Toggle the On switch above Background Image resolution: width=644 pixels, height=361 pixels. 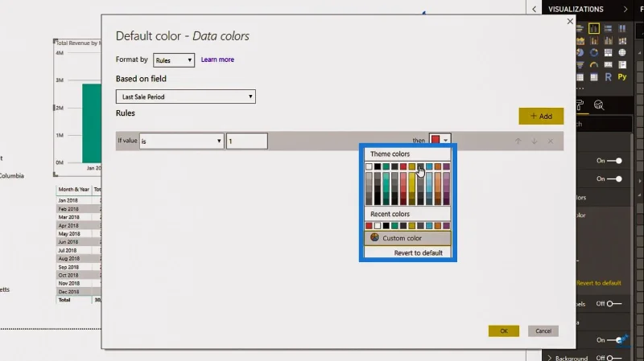tap(614, 340)
